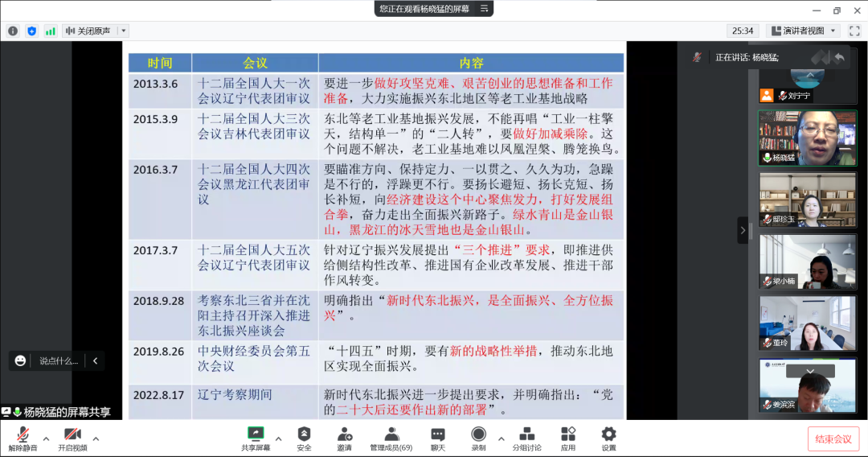Viewport: 868px width, 457px height.
Task: Open 设置 (Settings) gear icon
Action: 608,438
